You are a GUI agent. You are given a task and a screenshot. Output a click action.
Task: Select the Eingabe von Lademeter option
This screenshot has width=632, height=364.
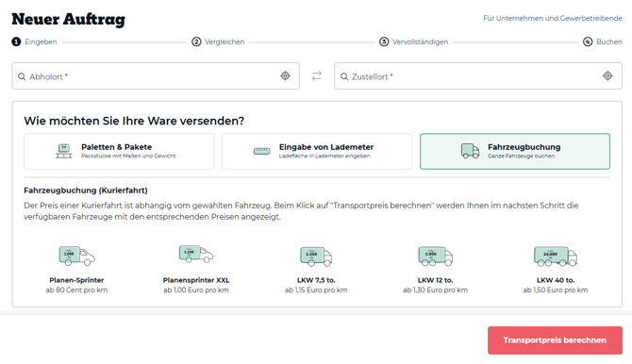pyautogui.click(x=317, y=151)
